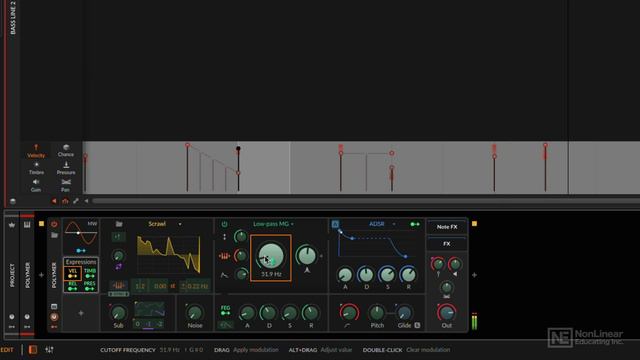This screenshot has width=640, height=360.
Task: Open the FX chain
Action: (x=447, y=244)
